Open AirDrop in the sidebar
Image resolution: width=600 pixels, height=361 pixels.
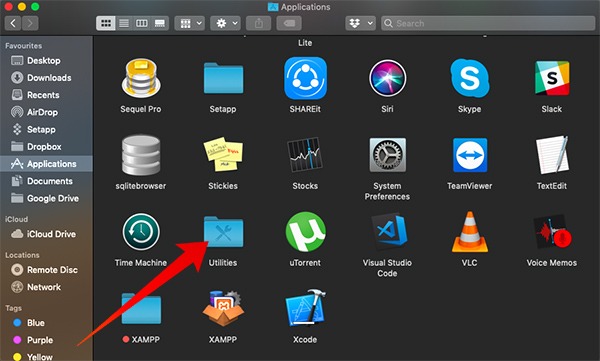click(46, 112)
